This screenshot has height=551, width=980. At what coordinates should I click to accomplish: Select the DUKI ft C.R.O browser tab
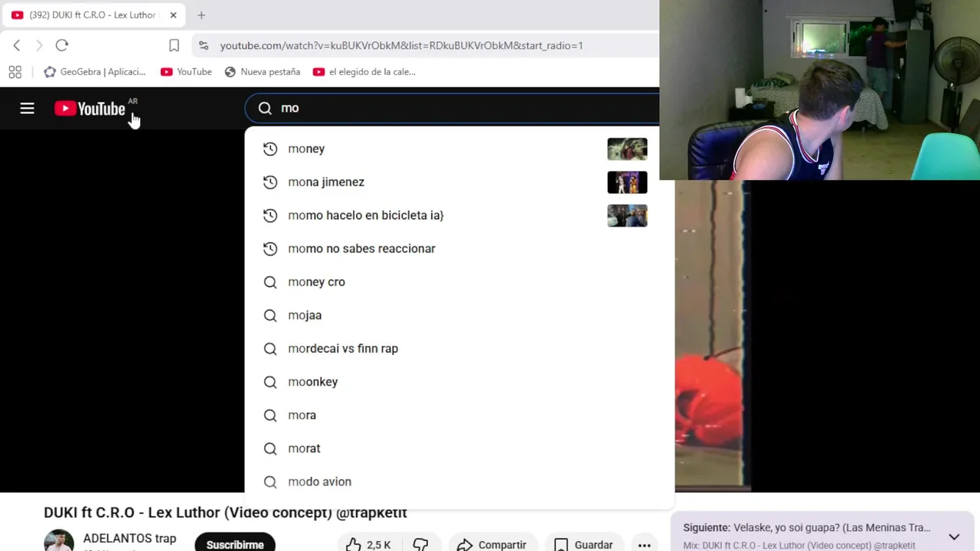point(93,15)
